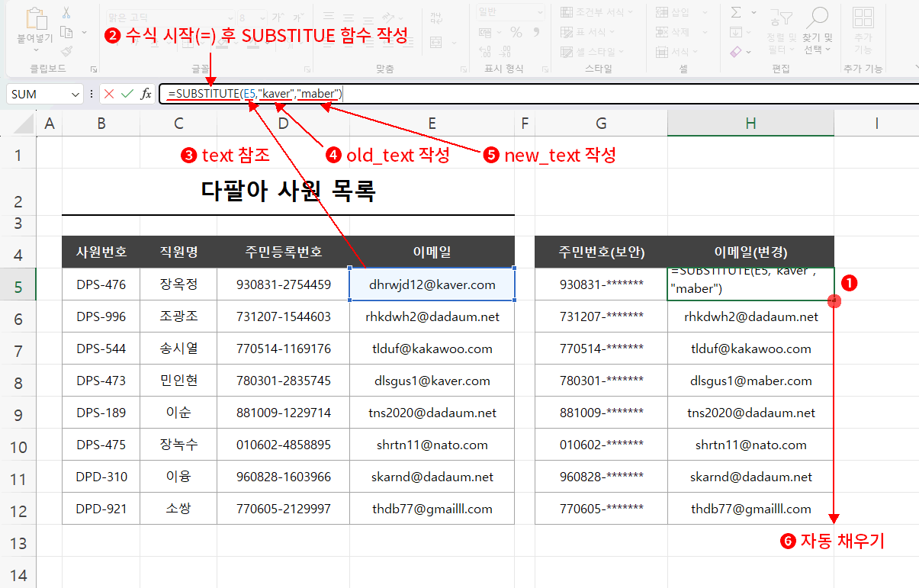Click the Name Box showing SUM
The height and width of the screenshot is (588, 919).
click(x=39, y=94)
